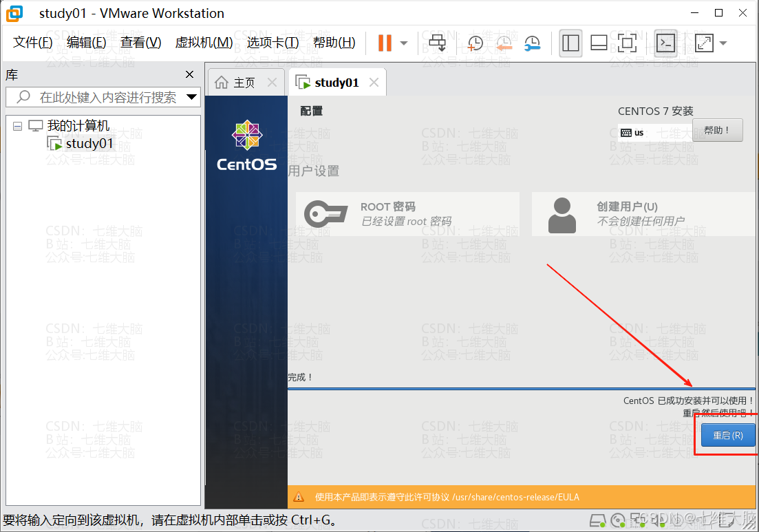Click the EULA warning triangle icon

[299, 497]
